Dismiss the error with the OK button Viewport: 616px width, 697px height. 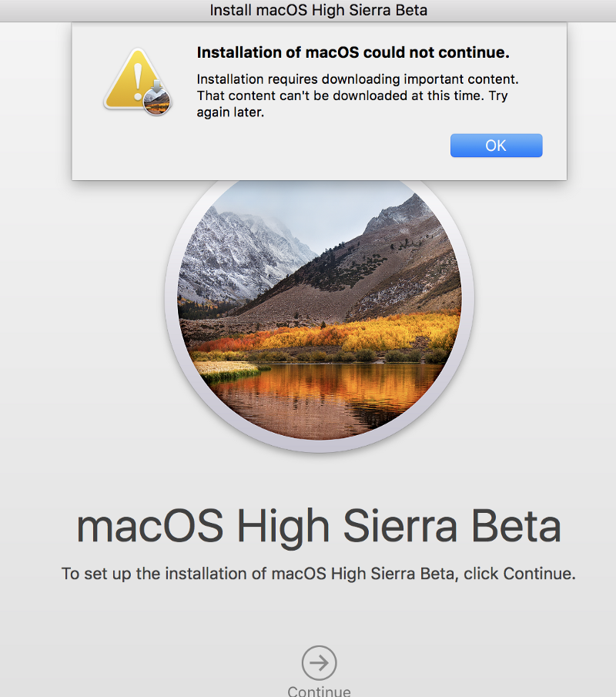496,146
